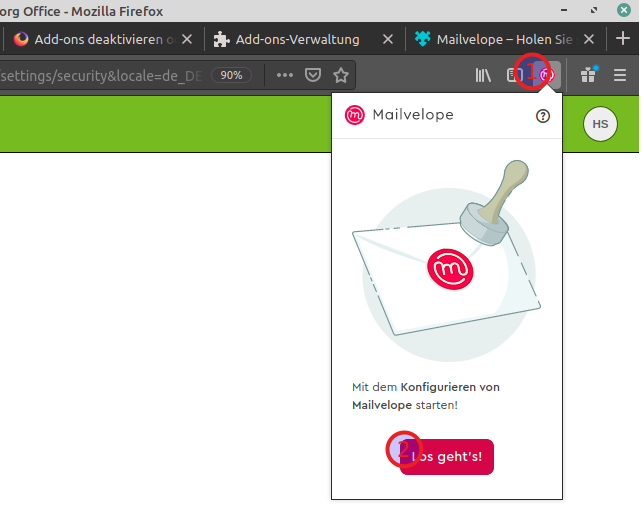Close the Add-ons deaktivieren tab

click(187, 39)
